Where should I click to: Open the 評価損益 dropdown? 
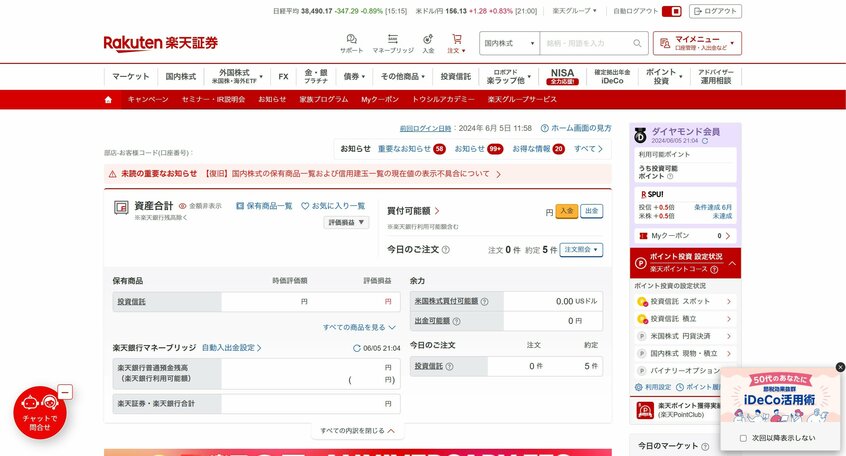click(346, 222)
